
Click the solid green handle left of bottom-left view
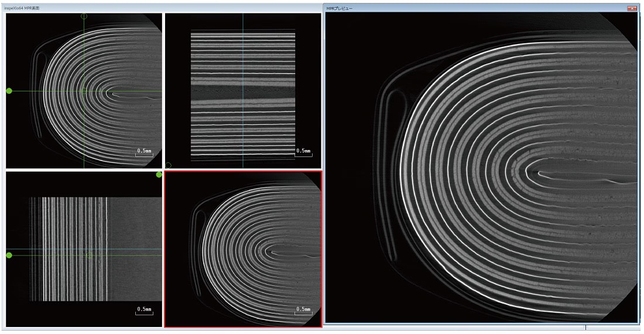pyautogui.click(x=9, y=255)
